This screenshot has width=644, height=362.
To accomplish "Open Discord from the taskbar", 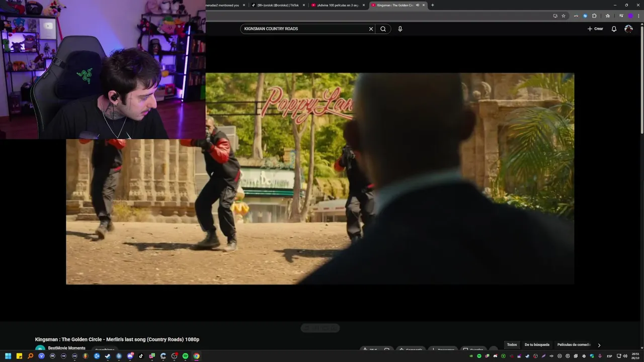I will pos(130,356).
